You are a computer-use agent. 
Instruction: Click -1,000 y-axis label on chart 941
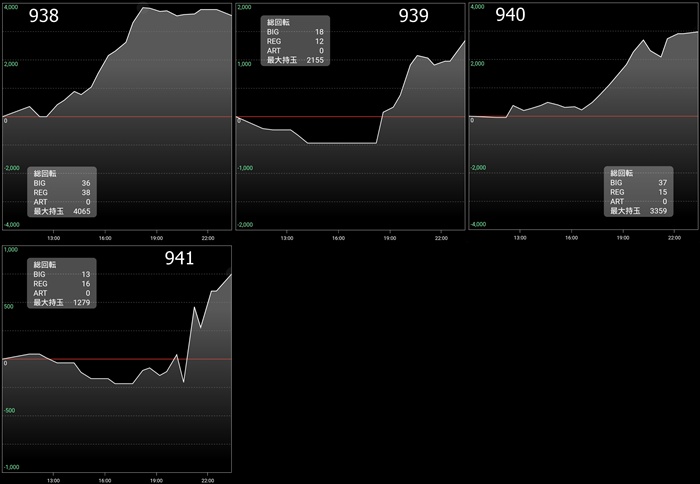(x=11, y=467)
